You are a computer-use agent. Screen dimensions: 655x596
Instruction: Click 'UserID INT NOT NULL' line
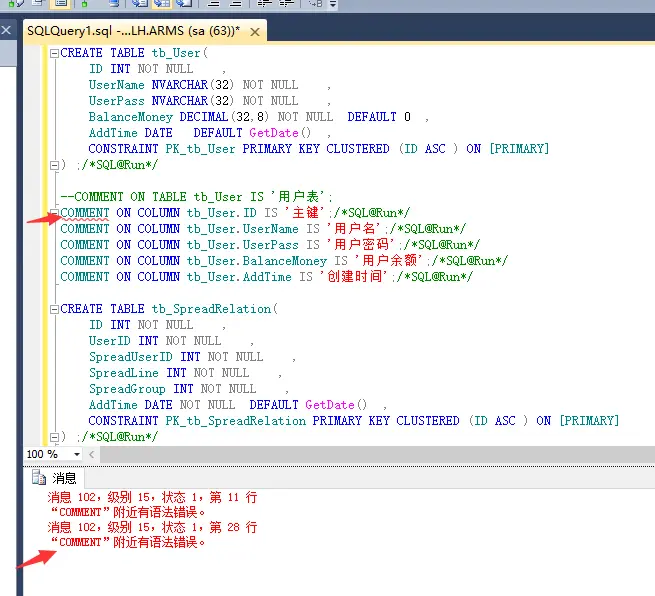(x=155, y=341)
